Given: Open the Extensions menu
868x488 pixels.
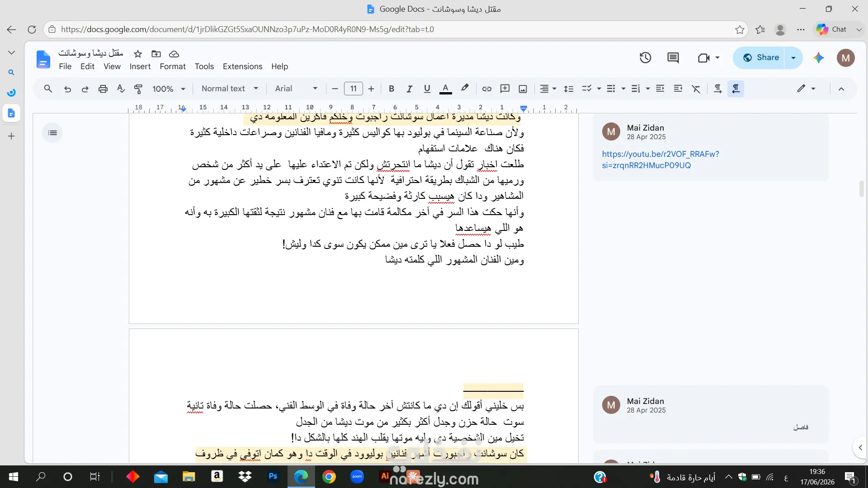Looking at the screenshot, I should click(242, 66).
